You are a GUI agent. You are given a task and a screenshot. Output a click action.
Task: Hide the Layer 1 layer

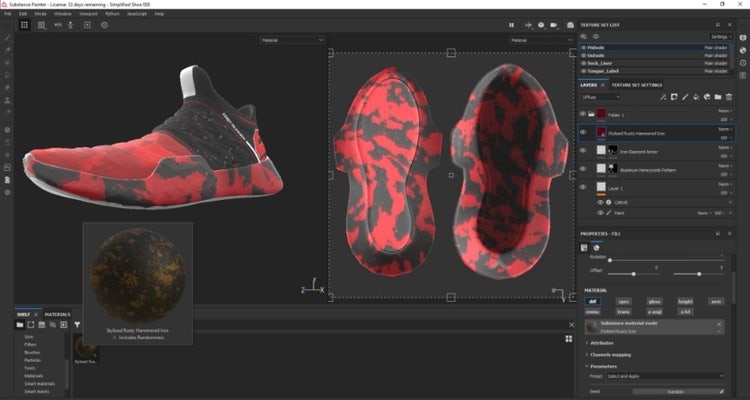pos(583,187)
